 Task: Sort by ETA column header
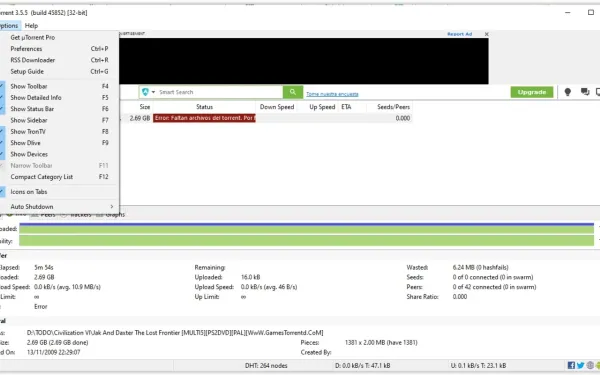[346, 107]
